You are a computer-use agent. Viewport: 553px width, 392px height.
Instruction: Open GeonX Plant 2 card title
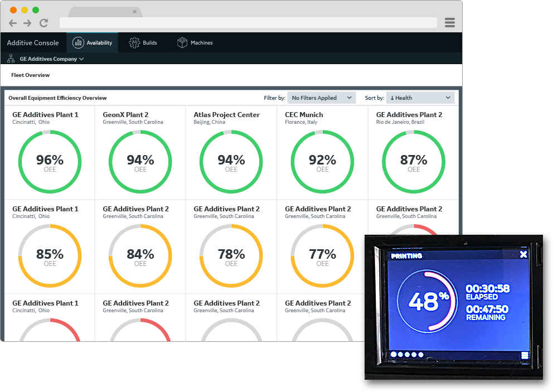(125, 115)
